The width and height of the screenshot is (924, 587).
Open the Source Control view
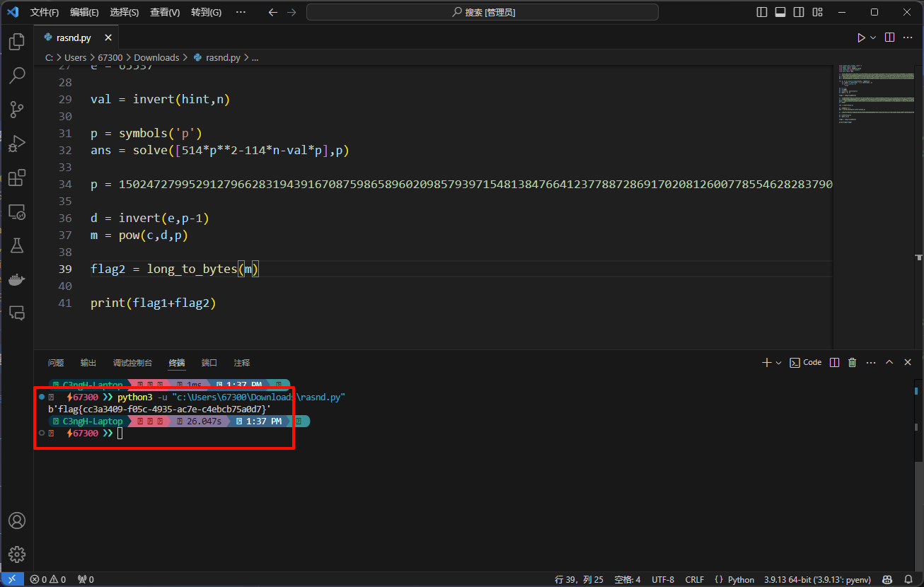point(17,109)
